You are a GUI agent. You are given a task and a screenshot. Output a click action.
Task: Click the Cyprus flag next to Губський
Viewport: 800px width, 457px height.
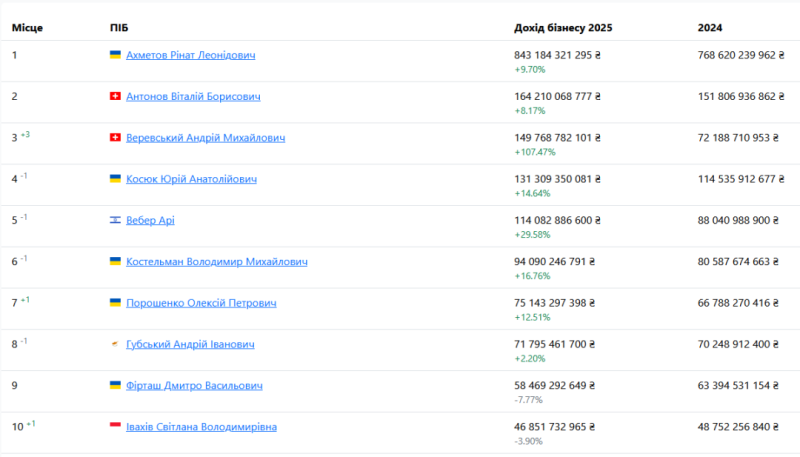click(x=115, y=344)
